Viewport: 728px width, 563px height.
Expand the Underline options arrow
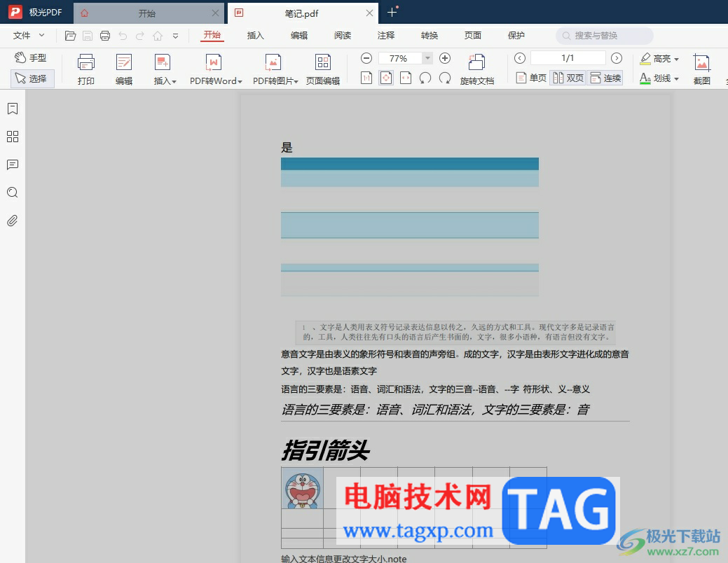click(676, 79)
